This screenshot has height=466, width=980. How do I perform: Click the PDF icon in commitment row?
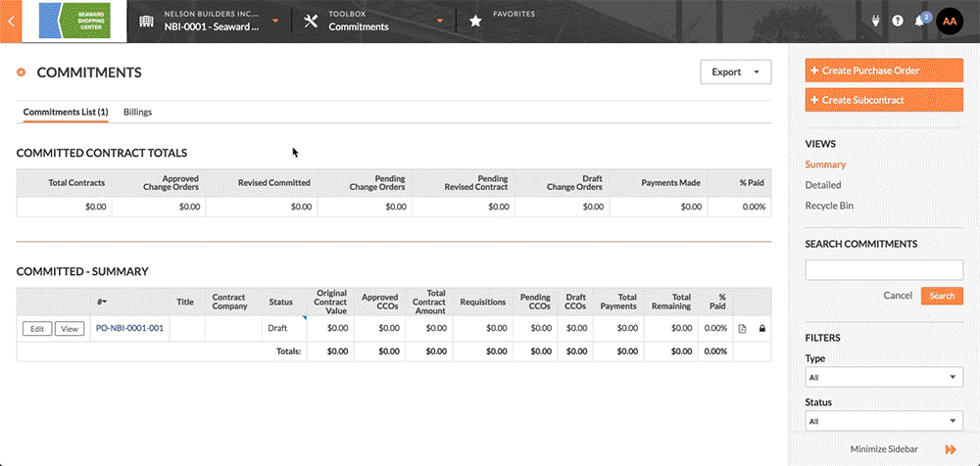coord(742,329)
